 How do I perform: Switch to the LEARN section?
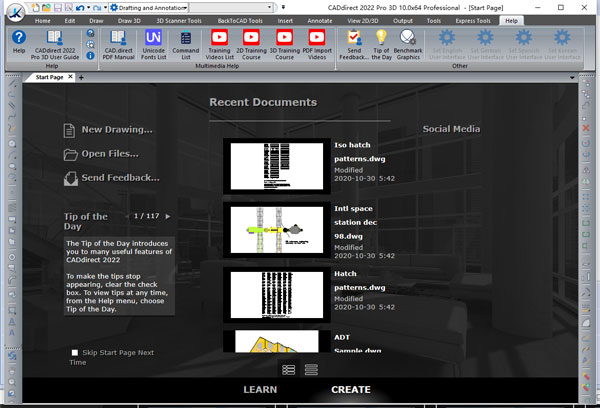click(x=260, y=390)
